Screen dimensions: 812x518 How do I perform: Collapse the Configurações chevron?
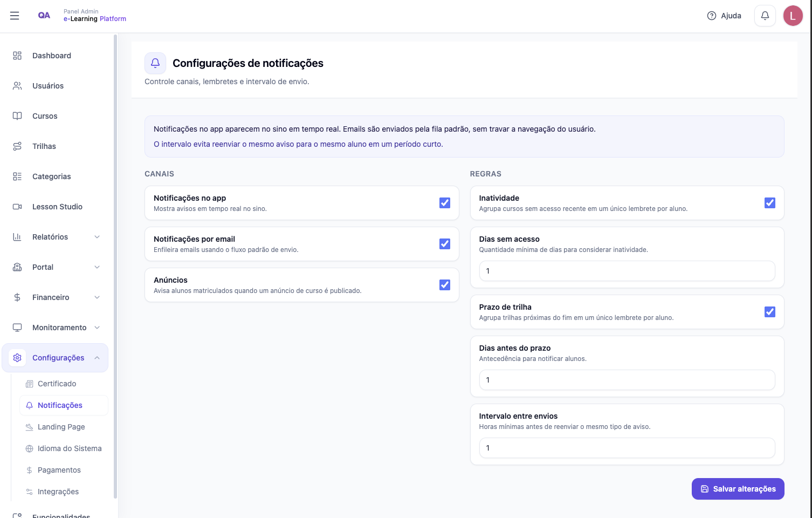(97, 358)
